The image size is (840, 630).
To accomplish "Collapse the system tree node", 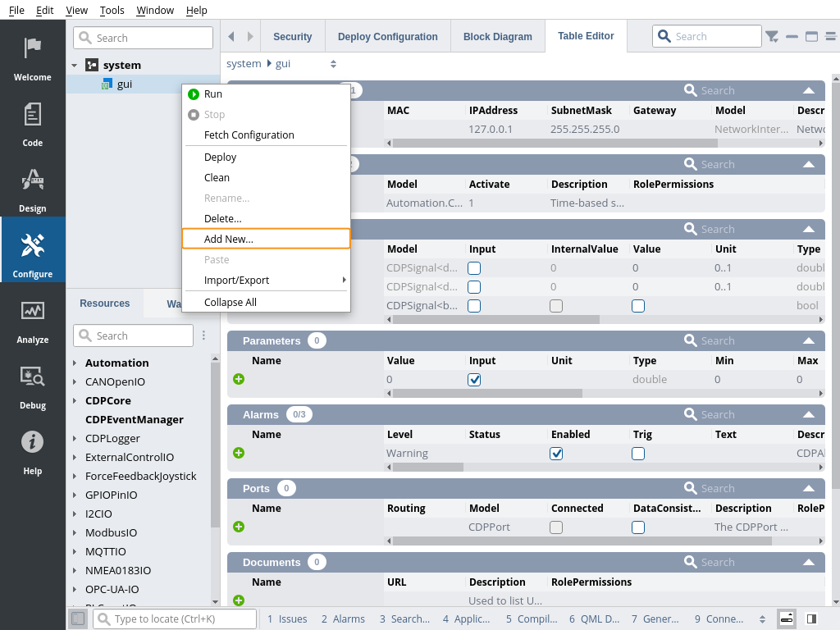I will 75,65.
